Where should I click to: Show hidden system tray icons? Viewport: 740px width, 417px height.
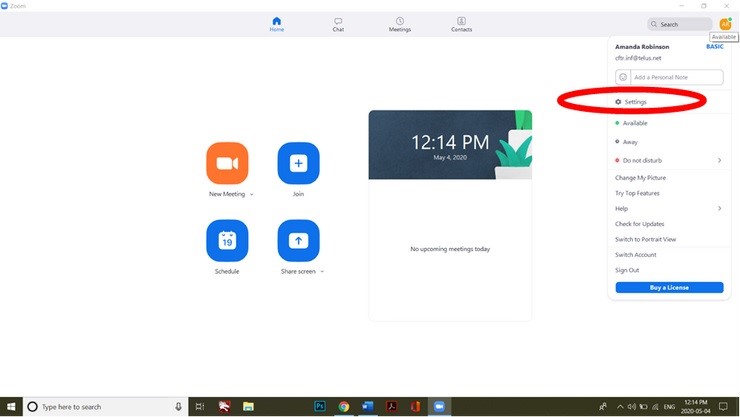620,407
